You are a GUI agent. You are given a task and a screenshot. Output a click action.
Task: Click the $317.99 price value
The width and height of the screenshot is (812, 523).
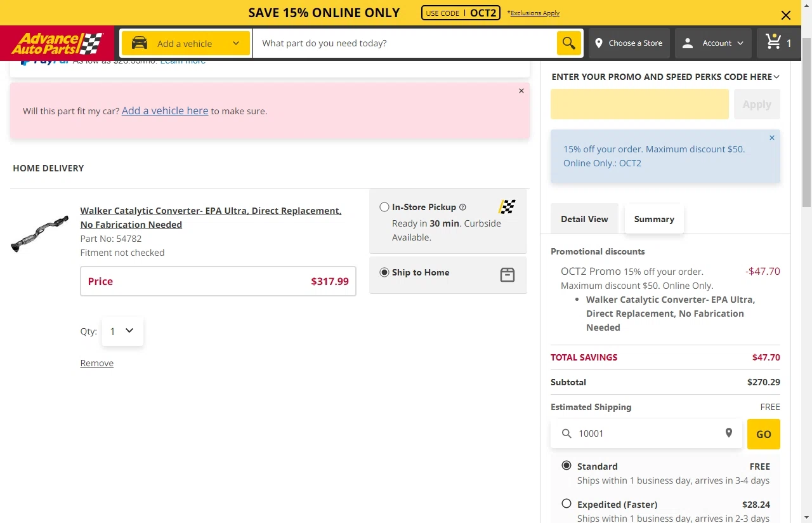click(330, 281)
